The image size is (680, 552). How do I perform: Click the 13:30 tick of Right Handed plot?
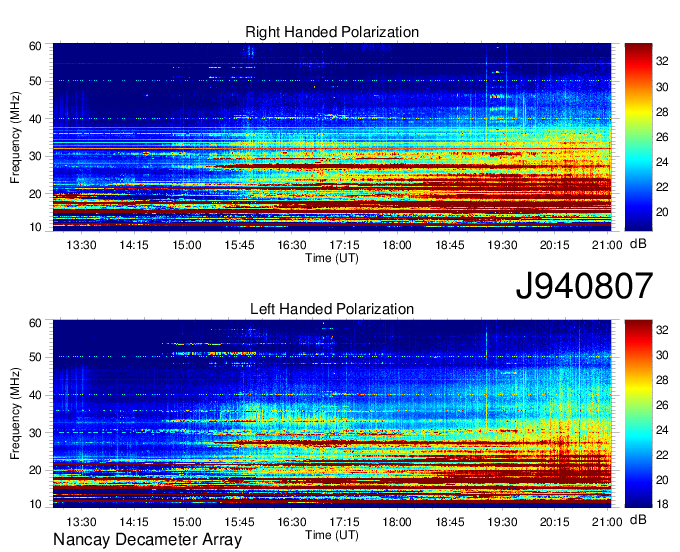point(81,245)
